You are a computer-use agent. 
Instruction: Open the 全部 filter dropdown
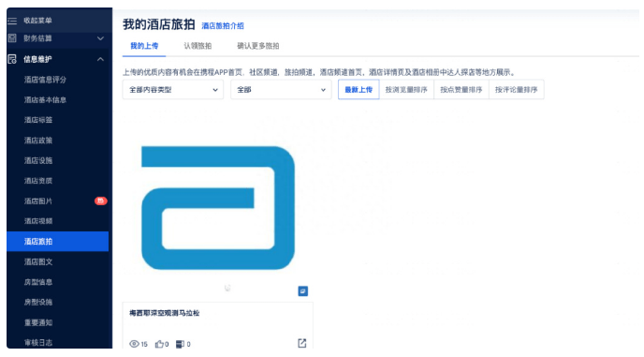pos(281,90)
